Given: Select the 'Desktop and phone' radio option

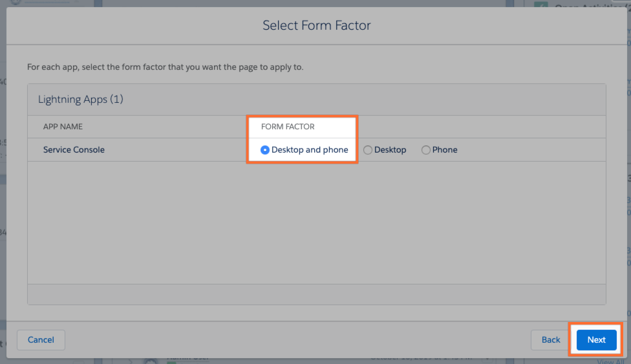Looking at the screenshot, I should [x=265, y=150].
